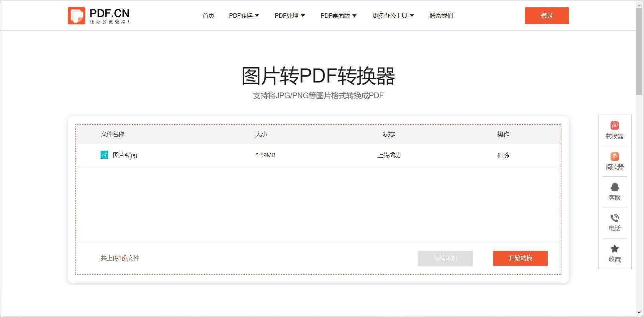Expand the PDF转换 dropdown menu
Image resolution: width=644 pixels, height=317 pixels.
[244, 15]
